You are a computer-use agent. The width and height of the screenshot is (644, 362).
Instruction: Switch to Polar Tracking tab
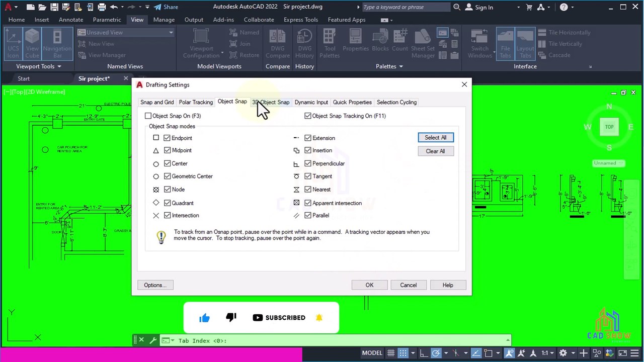pyautogui.click(x=196, y=102)
